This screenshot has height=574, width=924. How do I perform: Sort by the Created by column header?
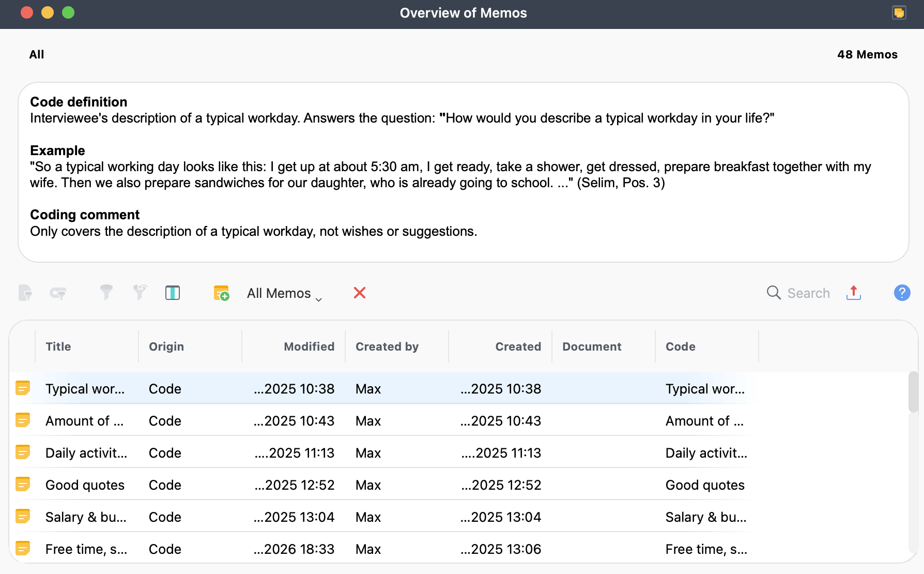(x=387, y=346)
